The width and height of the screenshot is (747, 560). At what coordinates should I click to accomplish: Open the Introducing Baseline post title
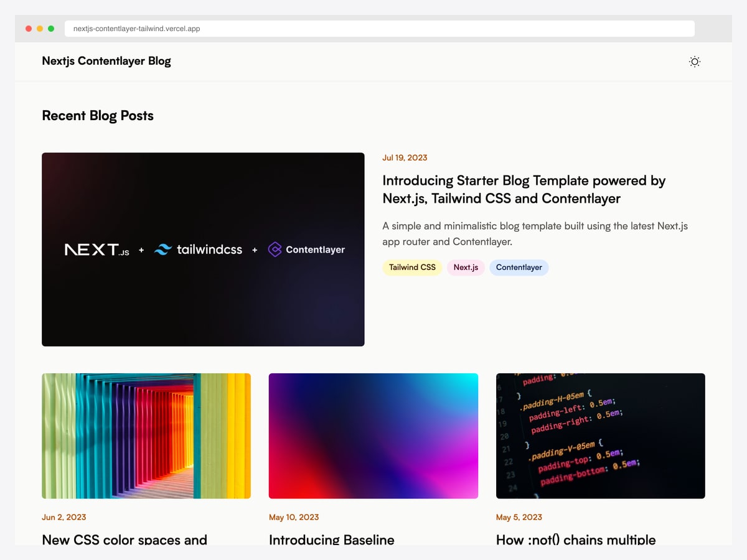pos(332,539)
